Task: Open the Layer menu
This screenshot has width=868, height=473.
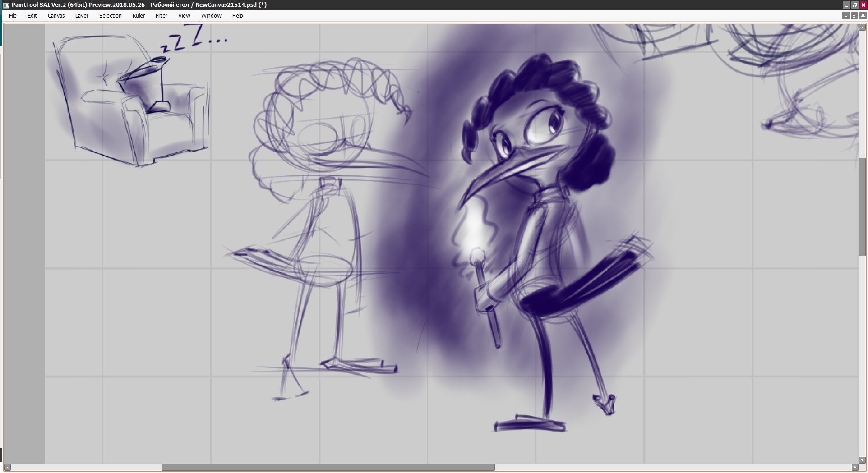Action: (82, 15)
